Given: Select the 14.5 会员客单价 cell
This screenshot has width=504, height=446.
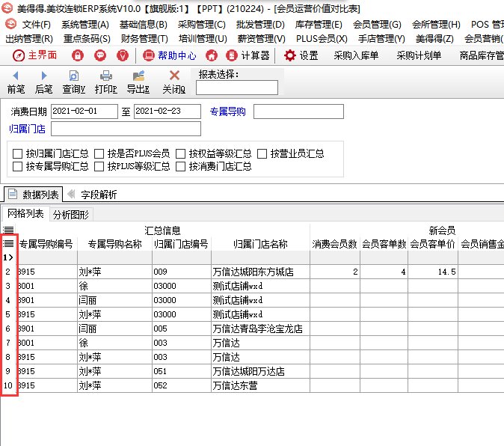Looking at the screenshot, I should [x=433, y=272].
